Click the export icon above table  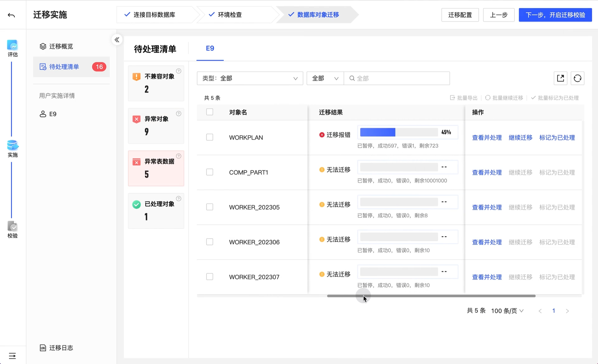pos(560,78)
